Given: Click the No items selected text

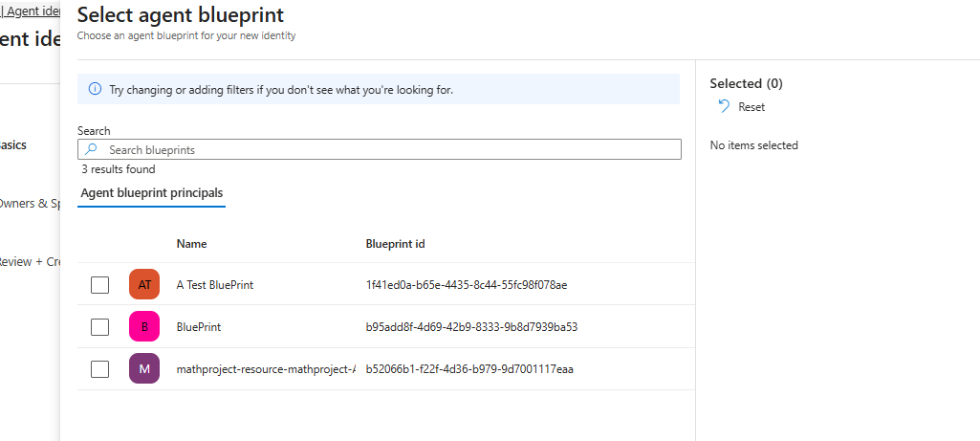Looking at the screenshot, I should coord(753,145).
